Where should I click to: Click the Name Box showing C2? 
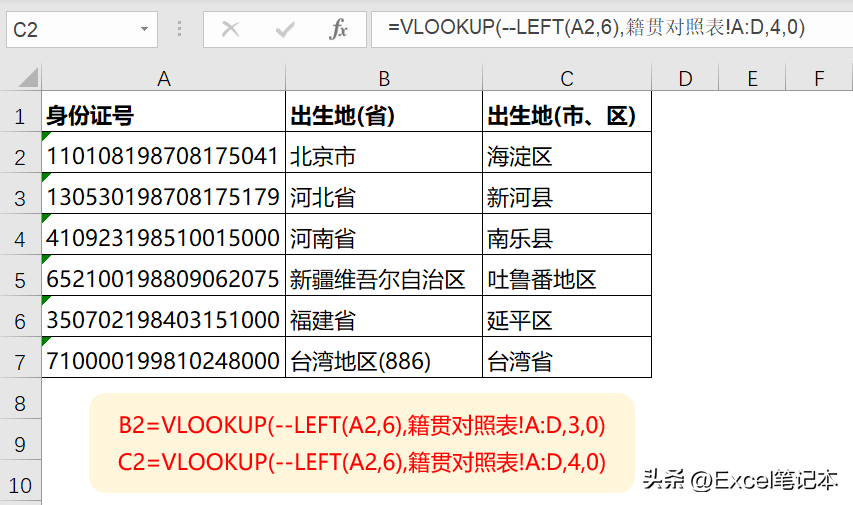[x=82, y=29]
